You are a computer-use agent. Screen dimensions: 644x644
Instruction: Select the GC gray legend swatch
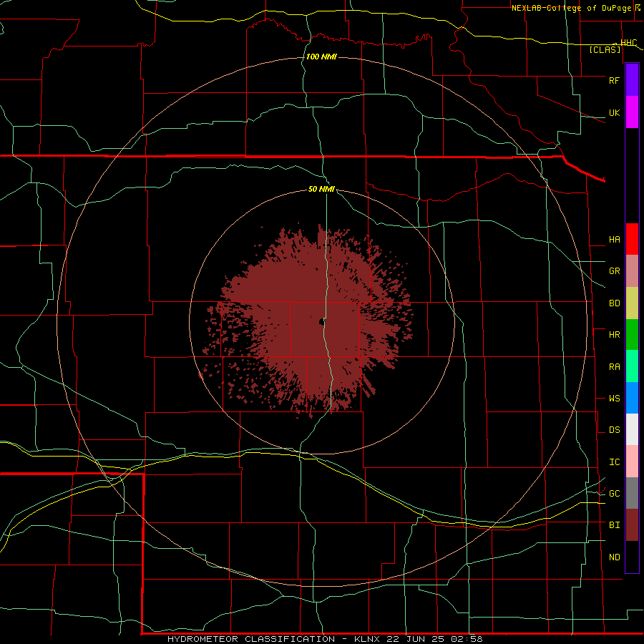632,493
